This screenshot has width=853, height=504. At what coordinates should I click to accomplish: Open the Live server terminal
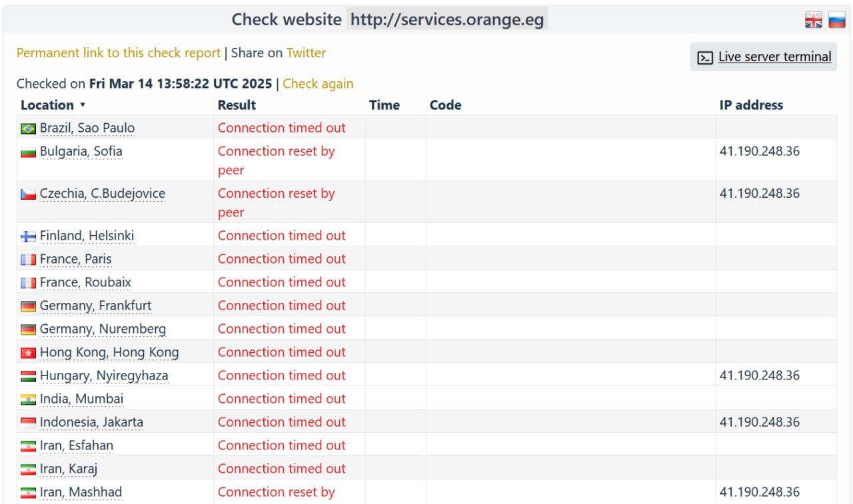[764, 57]
